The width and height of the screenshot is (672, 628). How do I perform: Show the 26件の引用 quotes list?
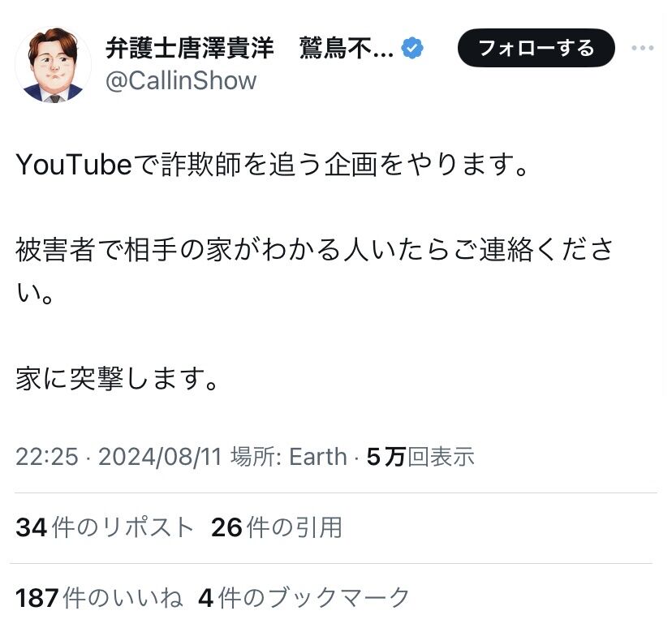click(x=277, y=527)
